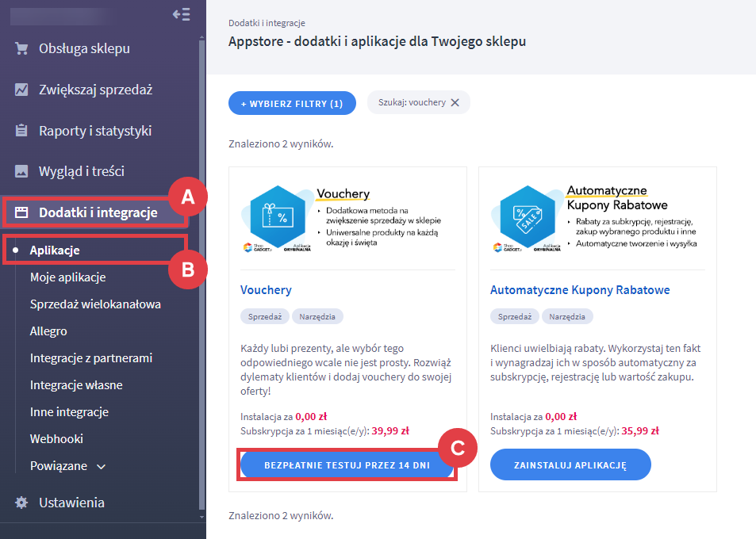The image size is (756, 539).
Task: Click the Narzędzia tag on Vouchery card
Action: 317,316
